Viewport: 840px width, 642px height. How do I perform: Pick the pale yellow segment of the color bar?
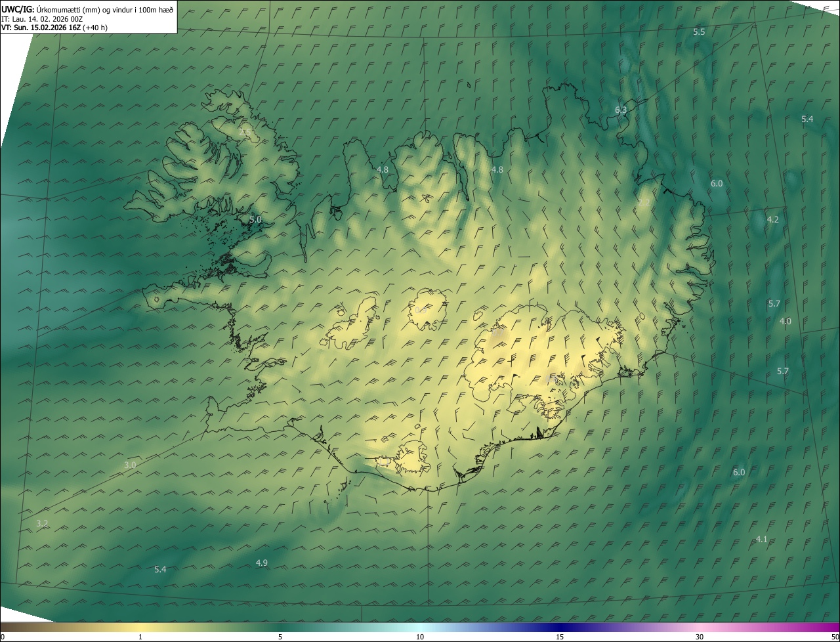pyautogui.click(x=140, y=627)
